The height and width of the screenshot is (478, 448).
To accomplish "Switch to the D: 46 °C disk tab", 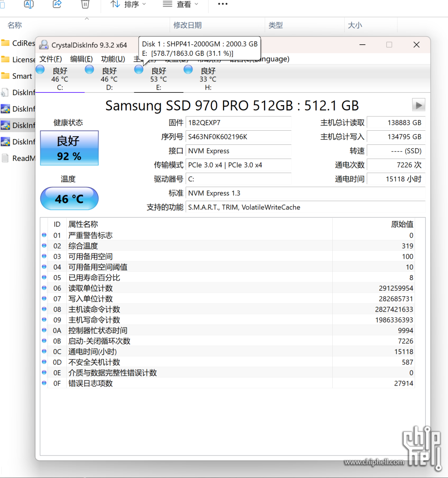I will point(109,79).
